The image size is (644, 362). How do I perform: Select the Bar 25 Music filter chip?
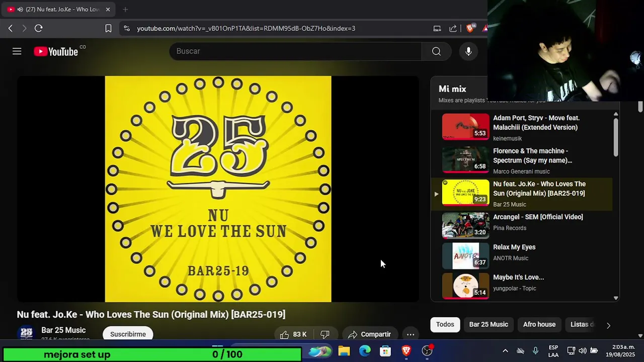click(489, 324)
